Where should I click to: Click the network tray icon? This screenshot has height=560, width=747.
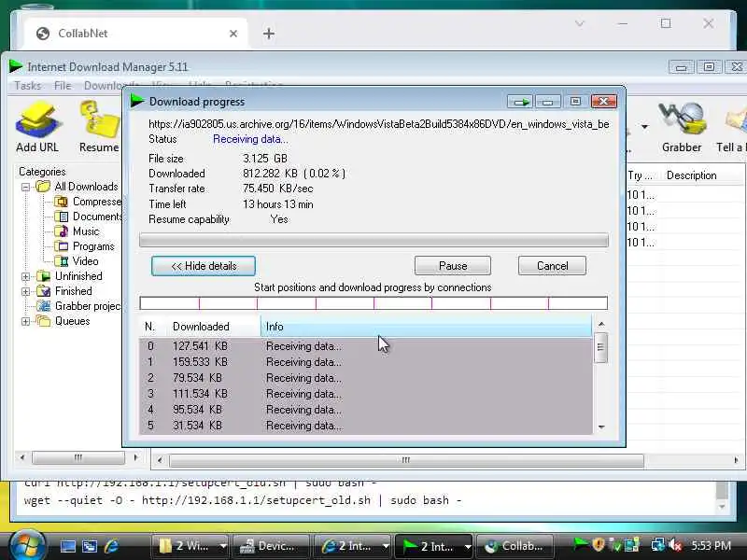[x=658, y=545]
